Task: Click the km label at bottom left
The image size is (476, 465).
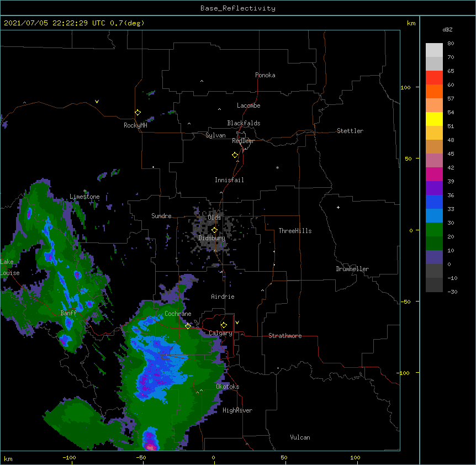Action: [8, 458]
